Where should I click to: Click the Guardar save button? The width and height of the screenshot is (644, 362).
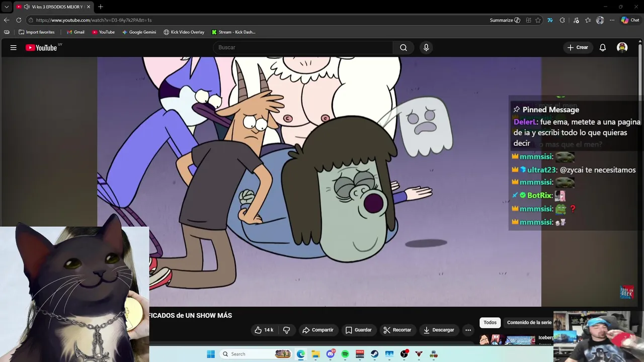pyautogui.click(x=358, y=330)
